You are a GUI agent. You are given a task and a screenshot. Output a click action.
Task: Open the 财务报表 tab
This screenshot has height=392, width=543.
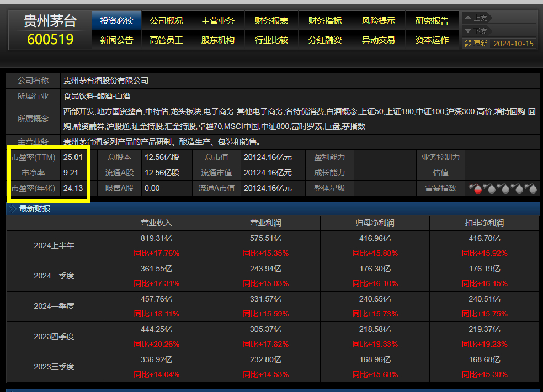[x=271, y=21]
